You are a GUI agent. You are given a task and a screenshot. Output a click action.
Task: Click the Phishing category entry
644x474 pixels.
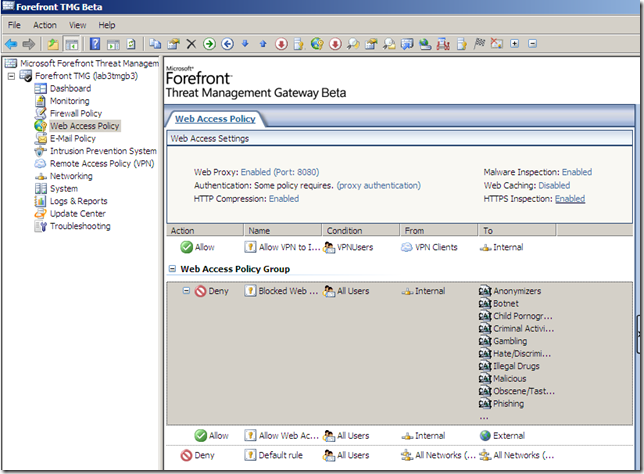508,403
